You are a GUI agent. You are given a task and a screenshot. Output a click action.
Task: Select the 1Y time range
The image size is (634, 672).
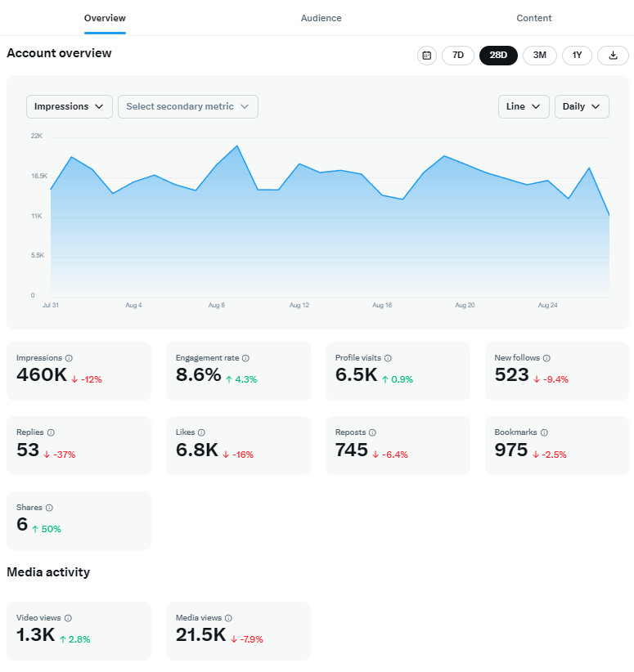click(x=577, y=56)
